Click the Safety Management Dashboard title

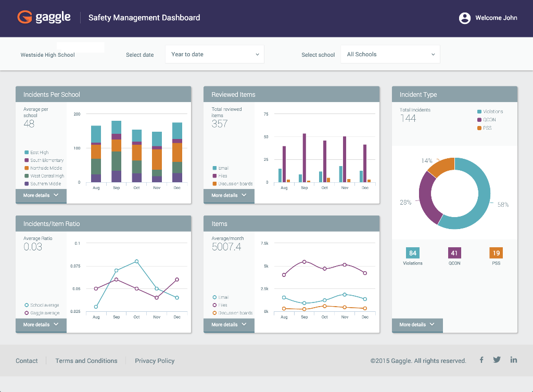[144, 17]
